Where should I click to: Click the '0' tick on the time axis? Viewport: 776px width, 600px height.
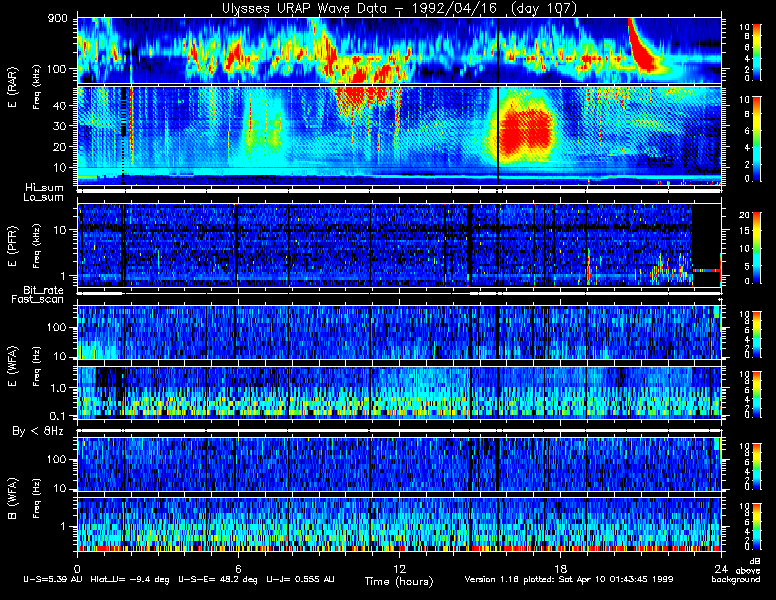point(77,569)
